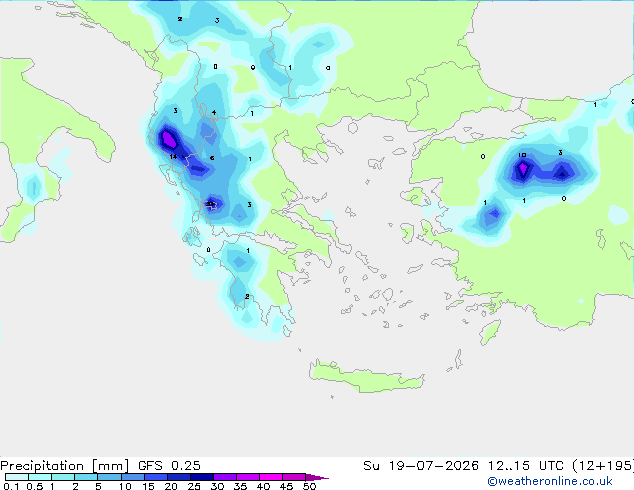This screenshot has width=634, height=490.
Task: Select the 25–30 mm dark navy legend swatch
Action: click(x=201, y=477)
